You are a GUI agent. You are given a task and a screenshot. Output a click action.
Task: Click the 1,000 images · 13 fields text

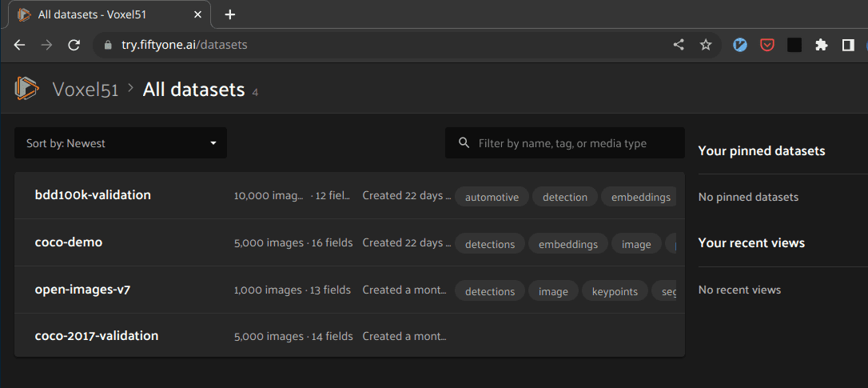[x=293, y=290]
